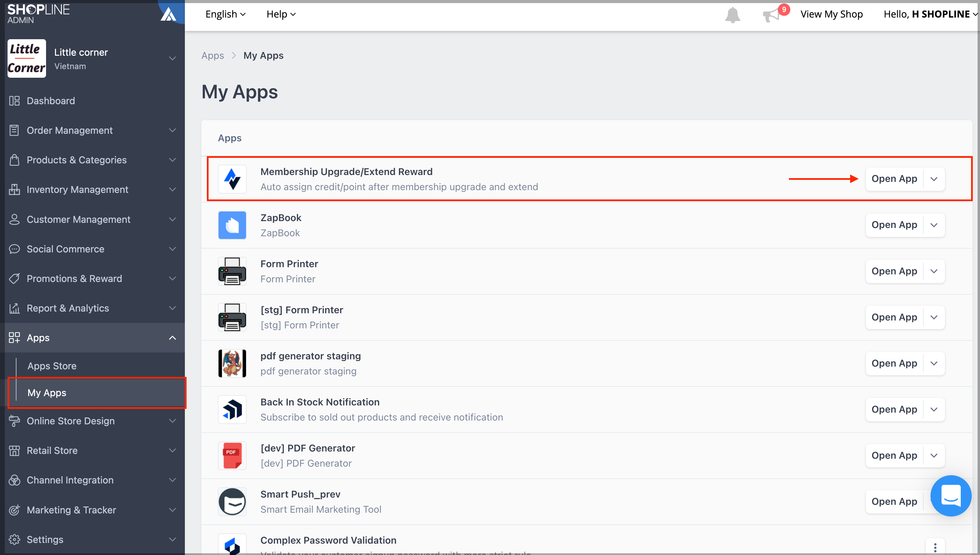Open the Hello, H SHOPLINE account menu
The height and width of the screenshot is (555, 980).
click(x=930, y=14)
